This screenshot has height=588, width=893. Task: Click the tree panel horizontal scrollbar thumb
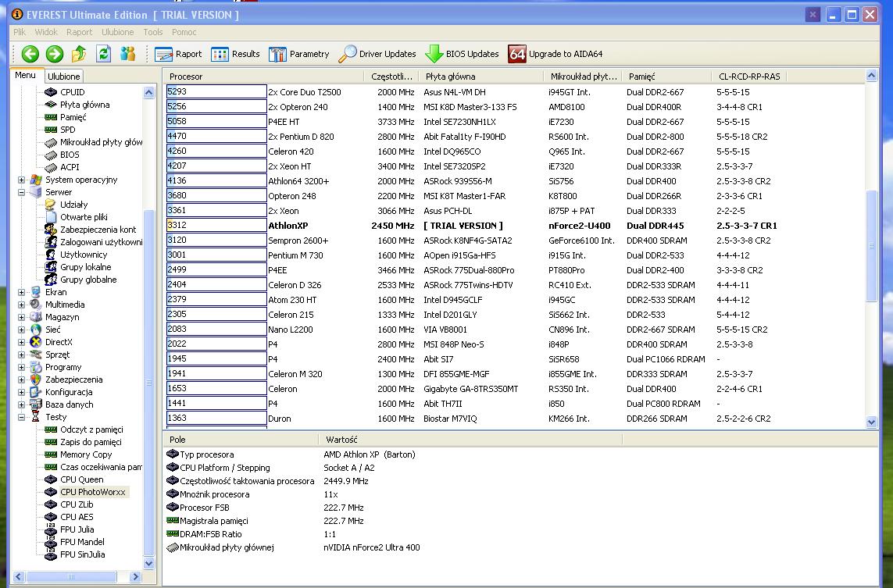point(71,576)
